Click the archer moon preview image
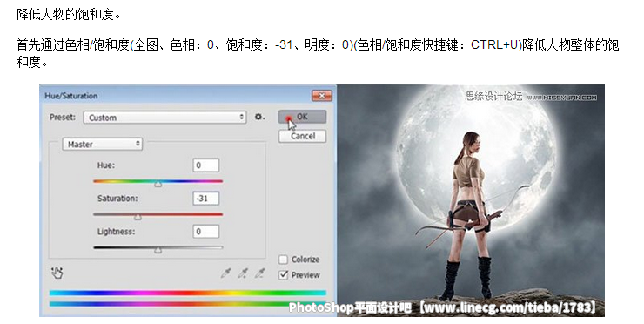 click(471, 200)
